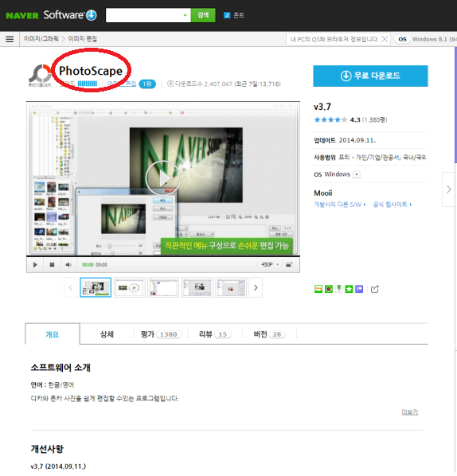457x476 pixels.
Task: Switch to the 상세 tab
Action: 107,334
